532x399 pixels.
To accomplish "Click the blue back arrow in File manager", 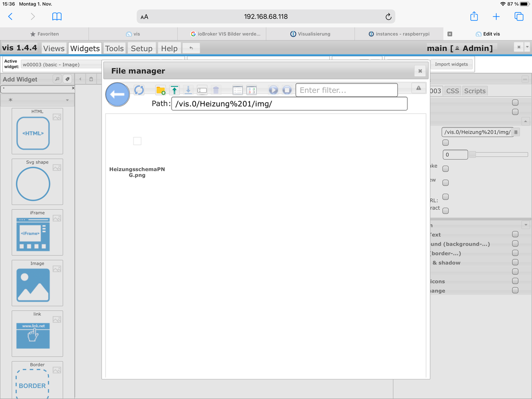I will pos(117,94).
